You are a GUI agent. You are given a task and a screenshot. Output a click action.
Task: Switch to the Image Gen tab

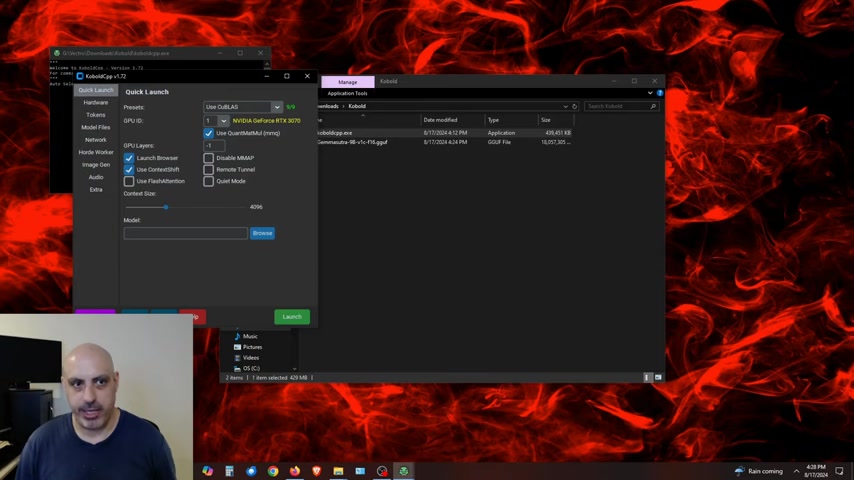pos(96,165)
